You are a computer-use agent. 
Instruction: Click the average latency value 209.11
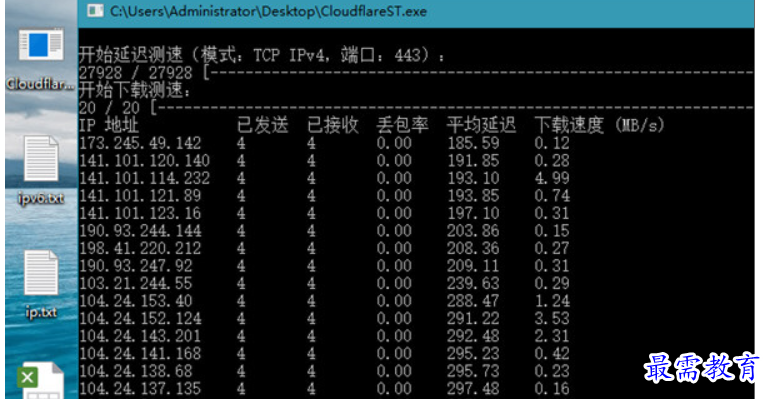point(473,266)
